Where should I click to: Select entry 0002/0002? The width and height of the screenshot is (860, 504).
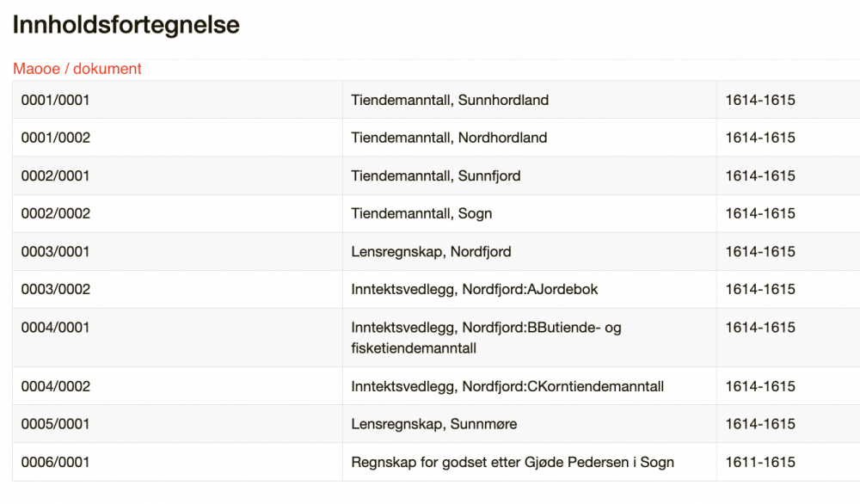click(x=56, y=213)
